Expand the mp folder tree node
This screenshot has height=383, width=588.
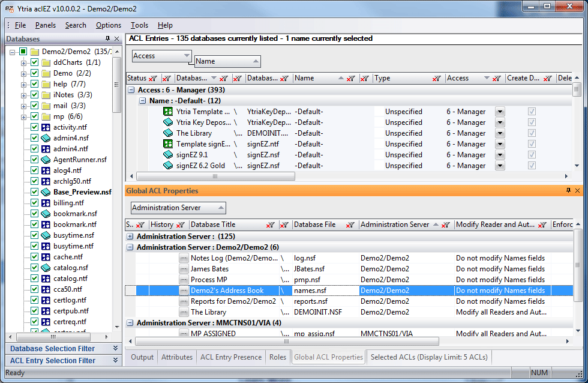point(23,117)
